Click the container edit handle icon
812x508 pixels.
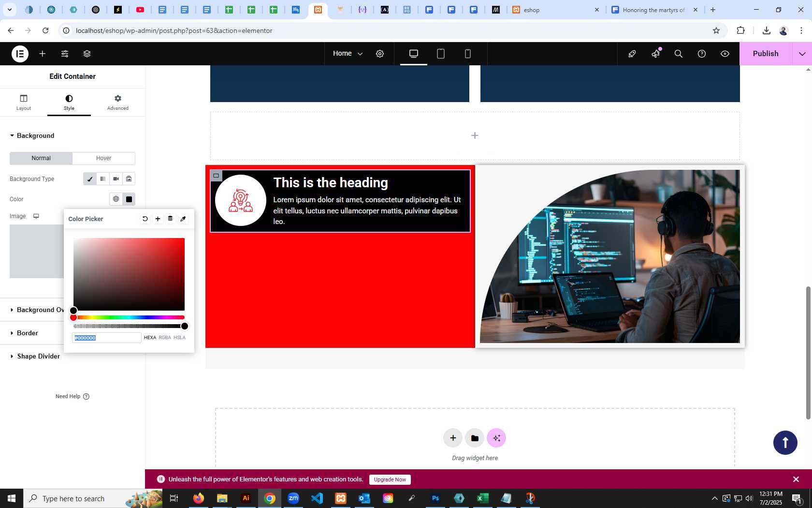tap(216, 176)
